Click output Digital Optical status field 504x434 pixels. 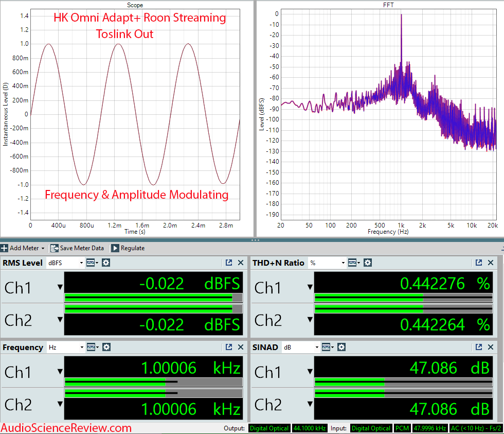coord(269,428)
